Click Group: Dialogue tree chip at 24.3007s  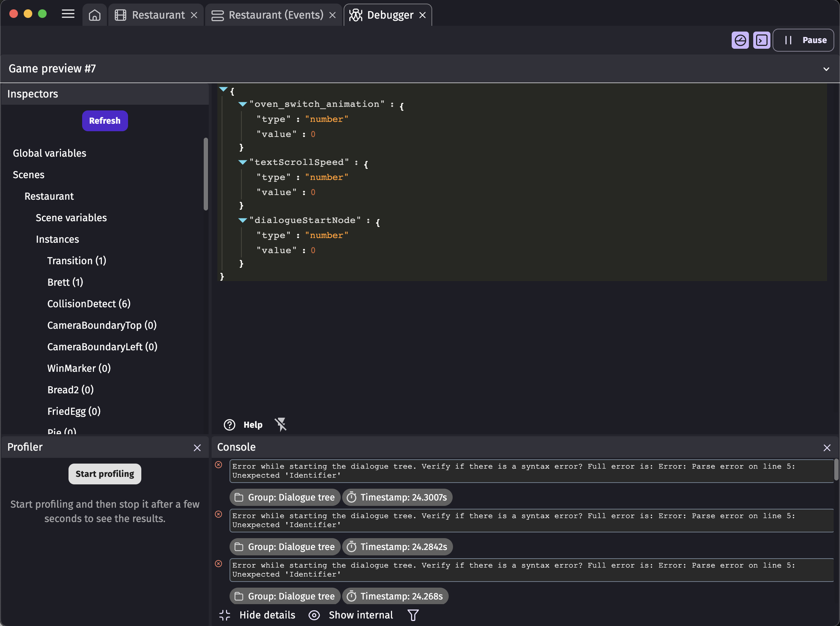click(x=285, y=498)
